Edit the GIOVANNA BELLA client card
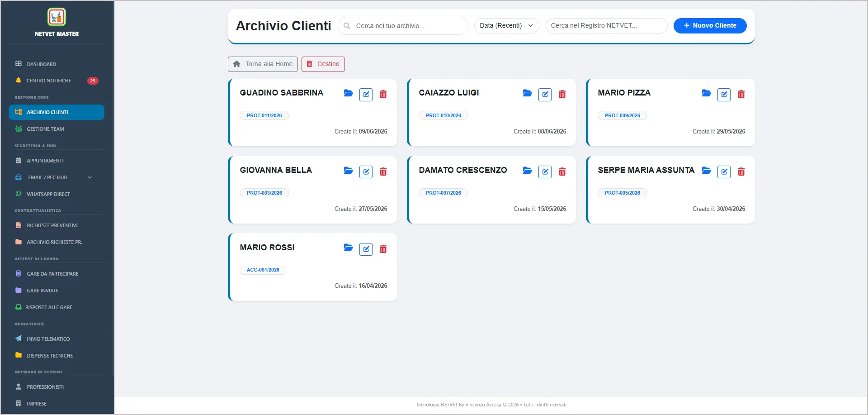Screen dimensions: 868x415 (x=366, y=172)
